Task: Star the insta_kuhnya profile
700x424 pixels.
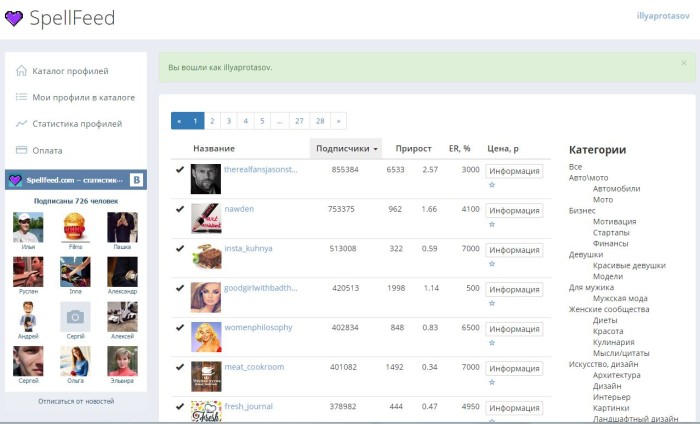Action: pyautogui.click(x=492, y=264)
